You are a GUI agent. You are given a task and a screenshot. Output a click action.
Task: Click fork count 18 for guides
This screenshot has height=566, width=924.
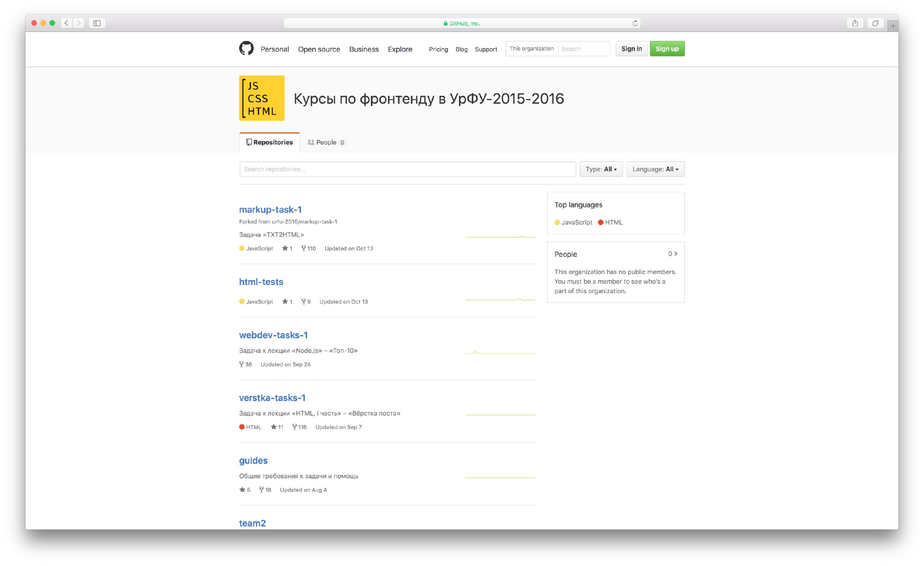point(265,490)
